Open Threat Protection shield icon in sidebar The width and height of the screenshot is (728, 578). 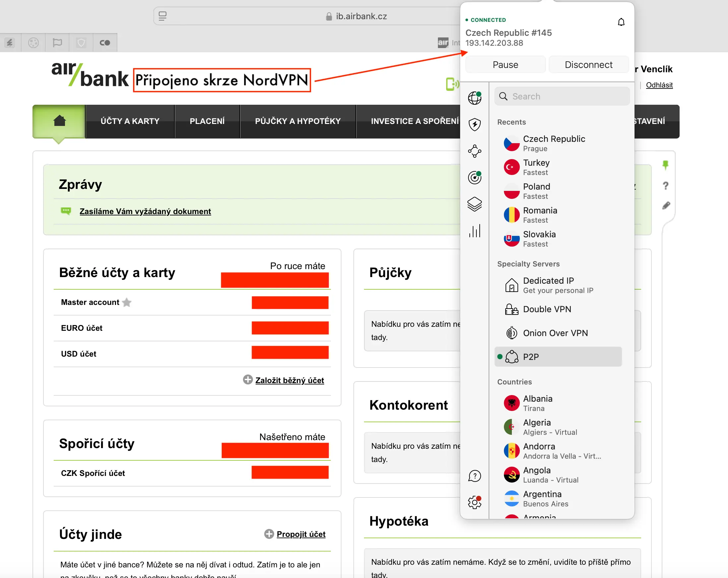[474, 125]
